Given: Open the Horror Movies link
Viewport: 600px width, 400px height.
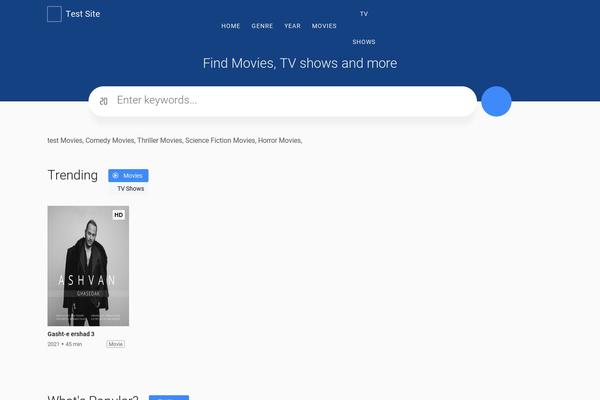Looking at the screenshot, I should (x=280, y=141).
